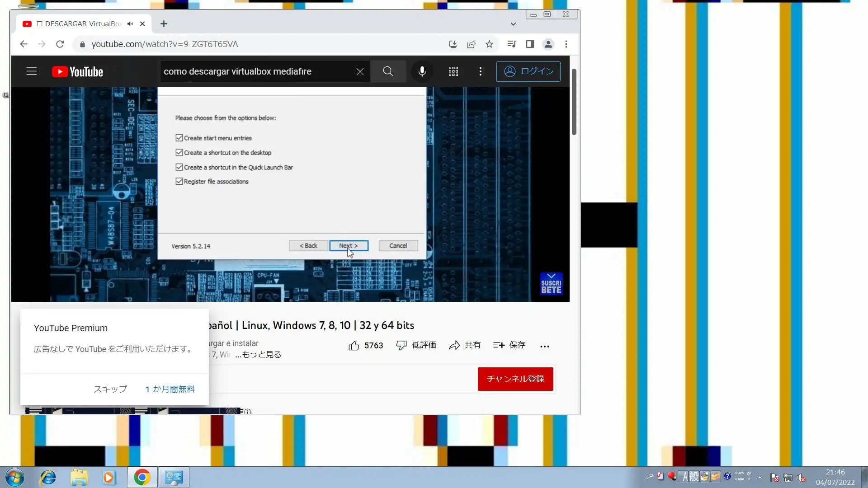Click the red チャンネル登録 subscribe button
Image resolution: width=868 pixels, height=488 pixels.
click(x=515, y=379)
